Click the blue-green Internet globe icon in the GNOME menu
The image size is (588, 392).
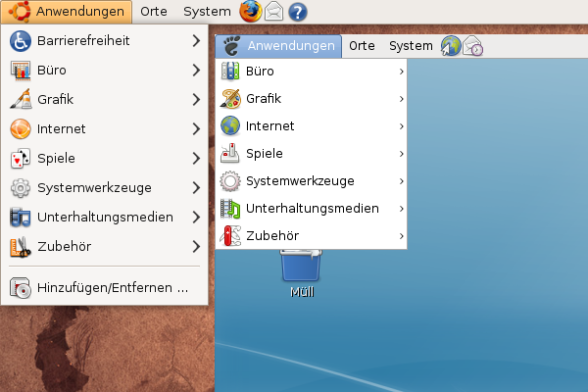point(230,126)
